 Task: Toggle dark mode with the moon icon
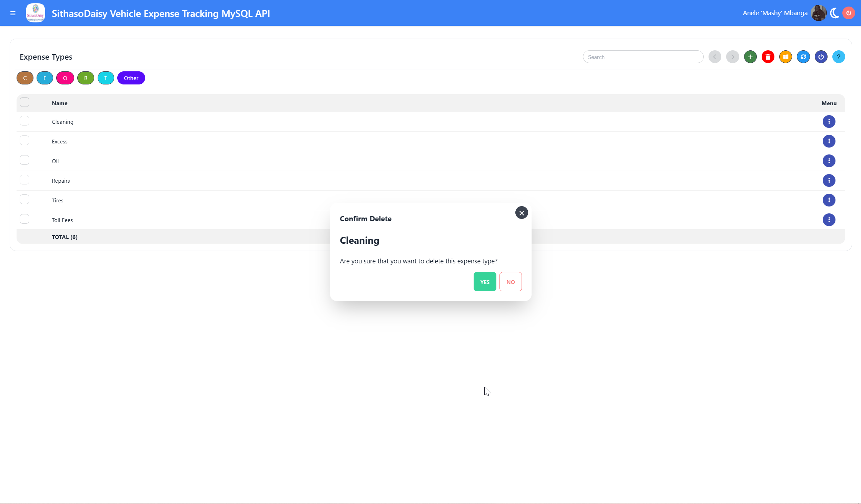point(835,13)
